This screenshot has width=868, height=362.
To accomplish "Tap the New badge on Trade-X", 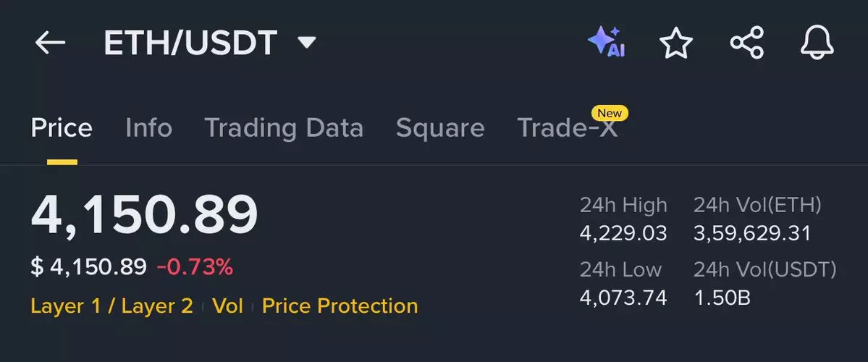I will click(x=610, y=113).
